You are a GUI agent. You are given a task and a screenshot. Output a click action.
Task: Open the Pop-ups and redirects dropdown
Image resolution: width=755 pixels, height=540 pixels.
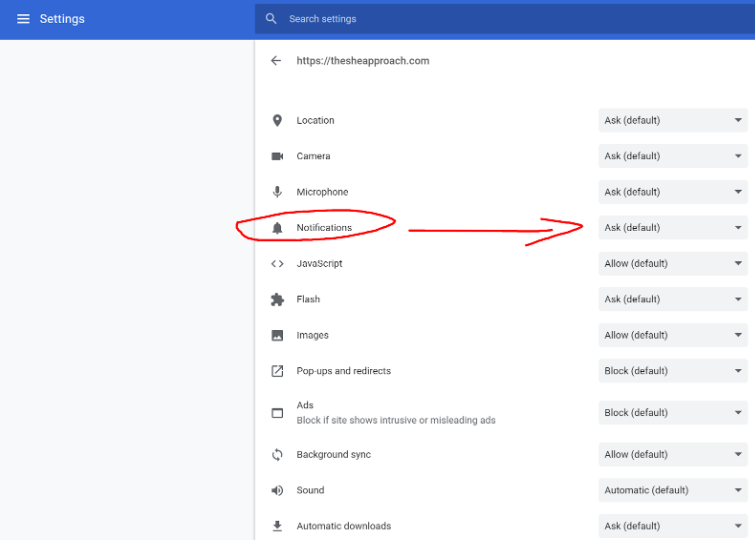(x=673, y=371)
